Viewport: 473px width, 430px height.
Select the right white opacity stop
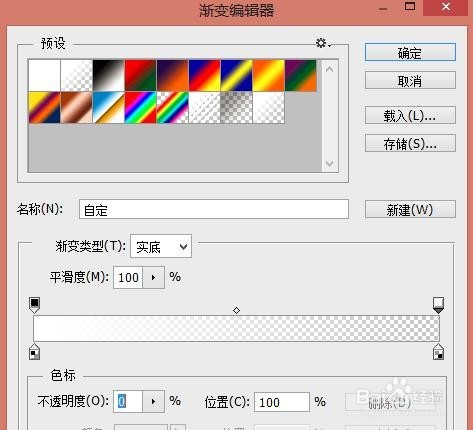[438, 305]
